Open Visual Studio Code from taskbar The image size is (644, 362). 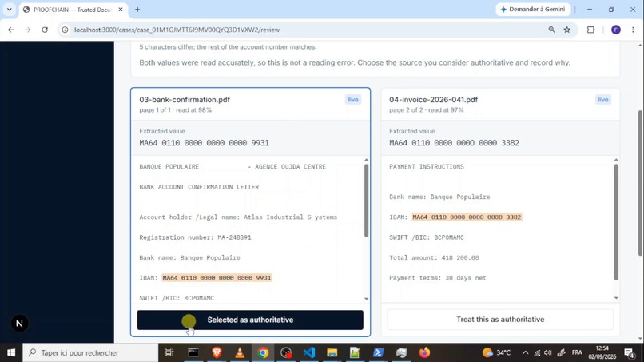point(309,352)
